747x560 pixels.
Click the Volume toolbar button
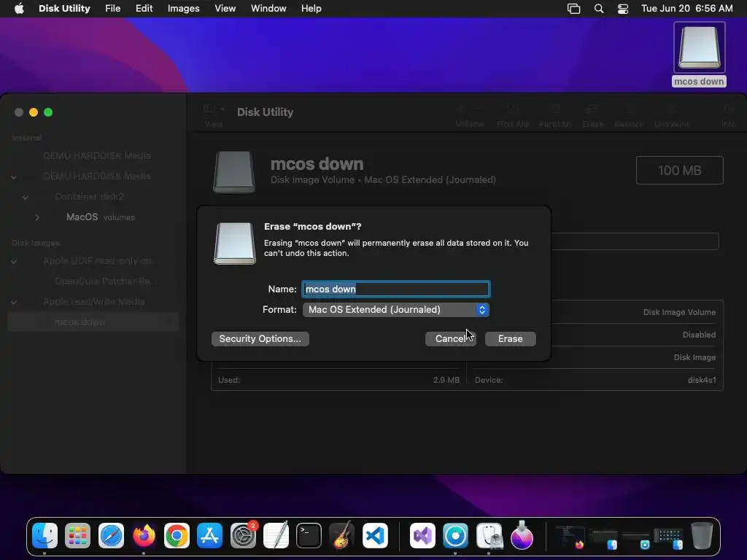470,114
